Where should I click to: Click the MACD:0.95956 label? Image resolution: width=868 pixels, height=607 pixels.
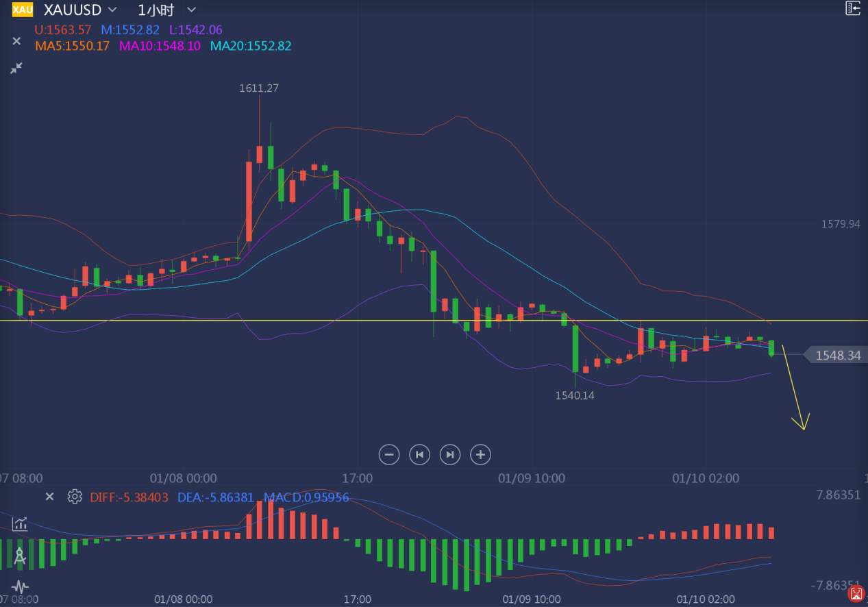(306, 497)
